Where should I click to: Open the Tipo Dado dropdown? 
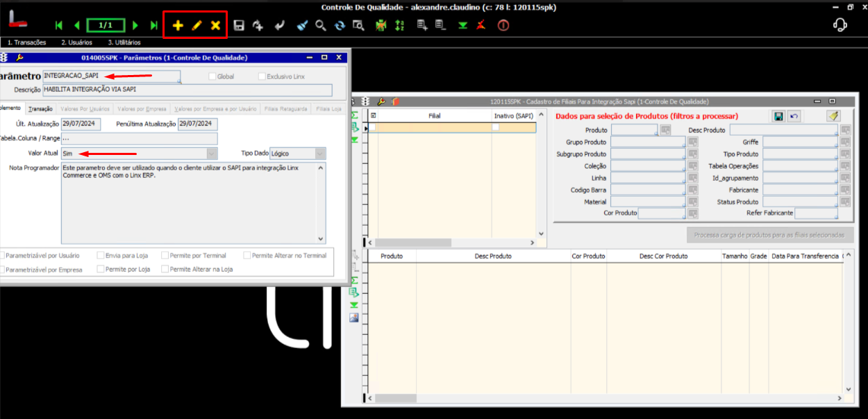(320, 154)
